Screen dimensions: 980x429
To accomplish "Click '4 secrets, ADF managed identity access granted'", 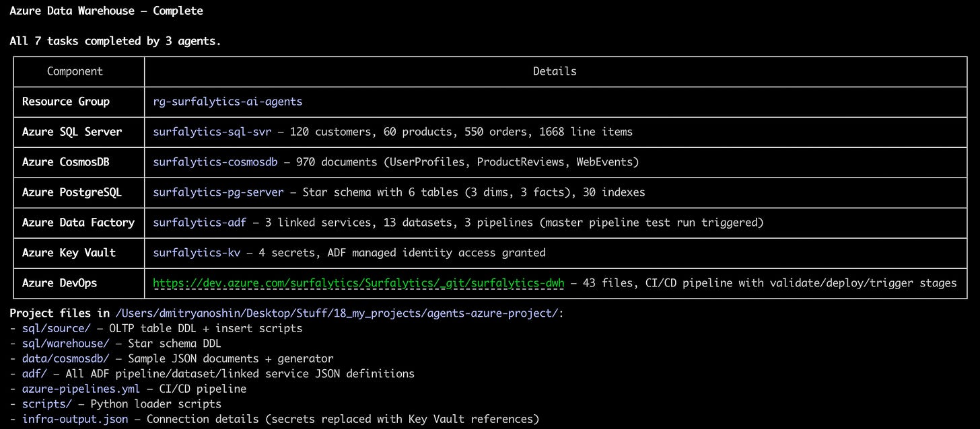I will click(x=402, y=253).
